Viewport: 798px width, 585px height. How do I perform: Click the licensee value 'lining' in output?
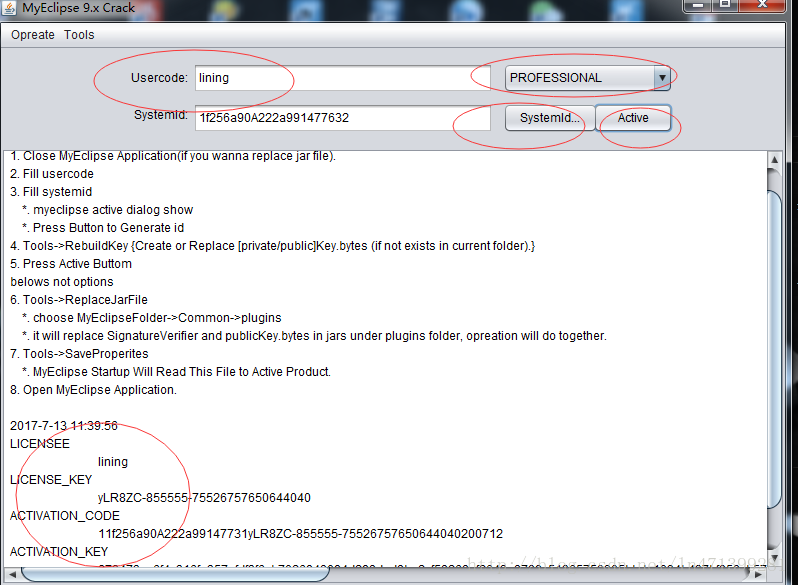(x=113, y=462)
